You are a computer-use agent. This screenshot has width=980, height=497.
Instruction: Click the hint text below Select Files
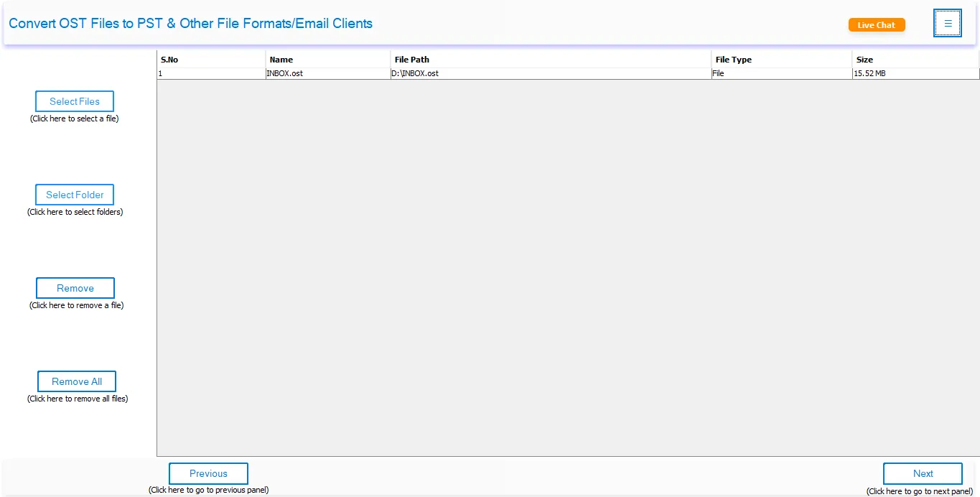click(x=75, y=119)
